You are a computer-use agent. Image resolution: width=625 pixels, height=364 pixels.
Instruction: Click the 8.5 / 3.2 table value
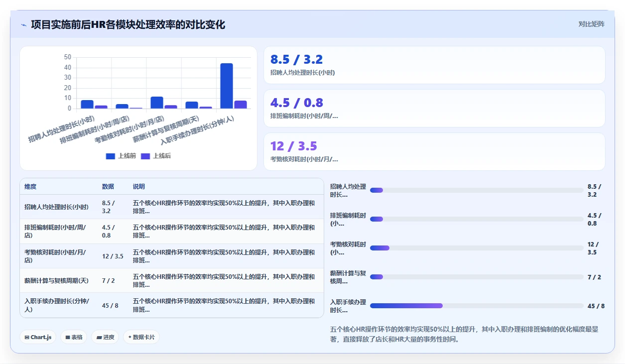pos(109,207)
